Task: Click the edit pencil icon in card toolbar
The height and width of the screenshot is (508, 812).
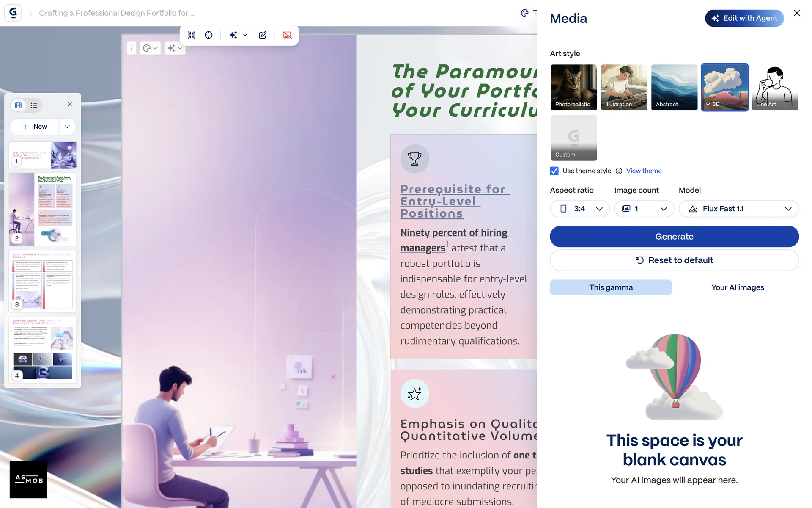Action: coord(263,35)
